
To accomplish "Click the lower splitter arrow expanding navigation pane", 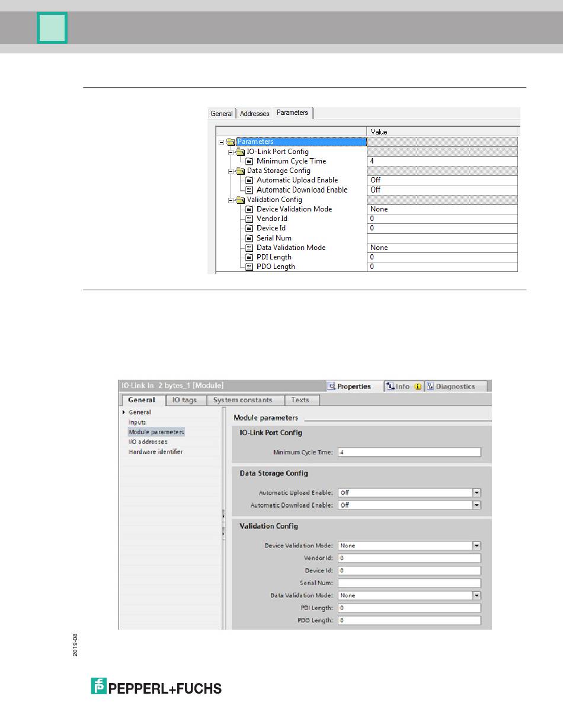I will pos(223,534).
